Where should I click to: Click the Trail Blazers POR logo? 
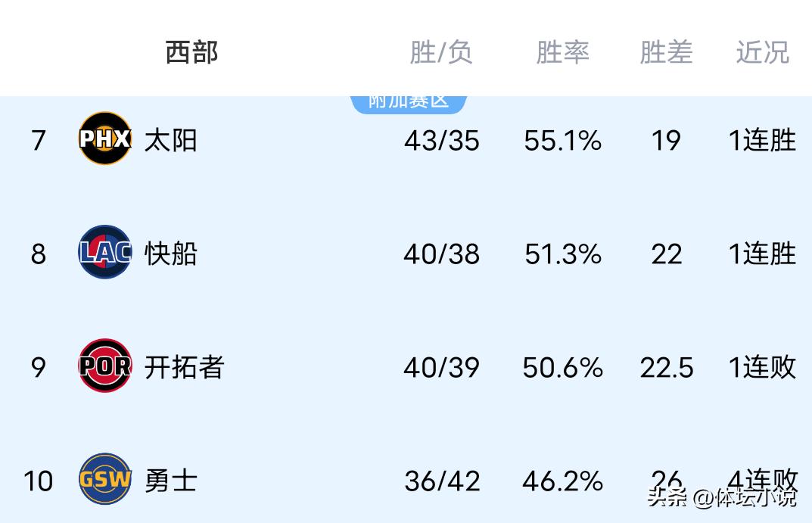coord(105,366)
